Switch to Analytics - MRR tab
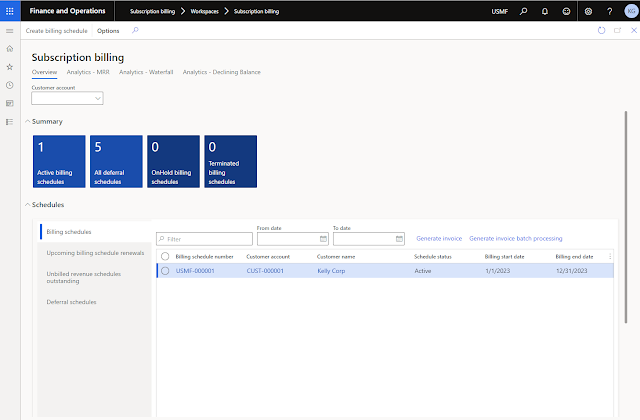This screenshot has width=640, height=420. click(x=88, y=72)
